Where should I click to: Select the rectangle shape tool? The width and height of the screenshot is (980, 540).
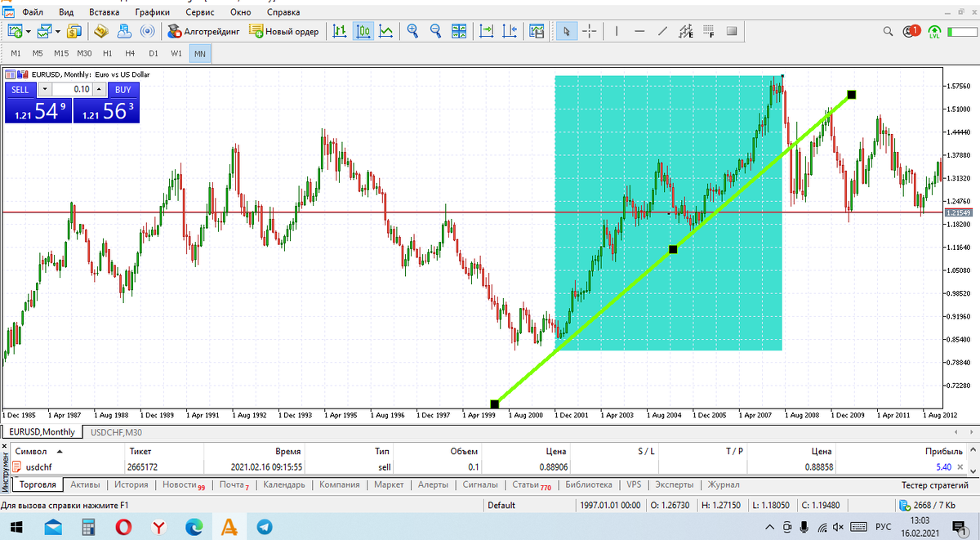[x=731, y=31]
